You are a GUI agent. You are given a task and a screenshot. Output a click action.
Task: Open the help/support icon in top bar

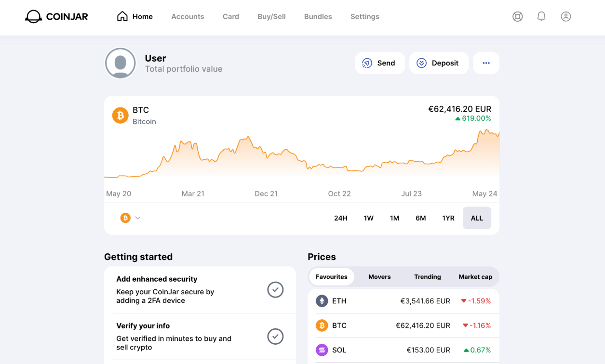tap(517, 16)
